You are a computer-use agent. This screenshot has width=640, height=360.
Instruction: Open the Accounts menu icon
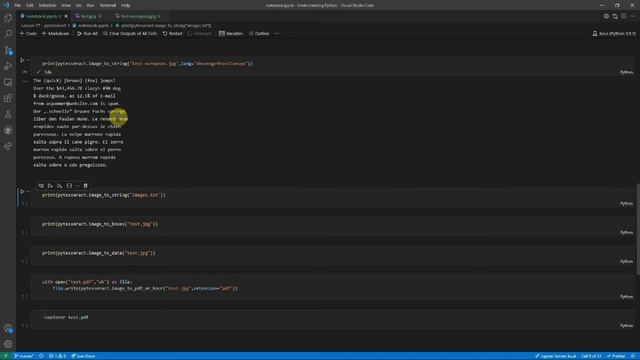8,328
